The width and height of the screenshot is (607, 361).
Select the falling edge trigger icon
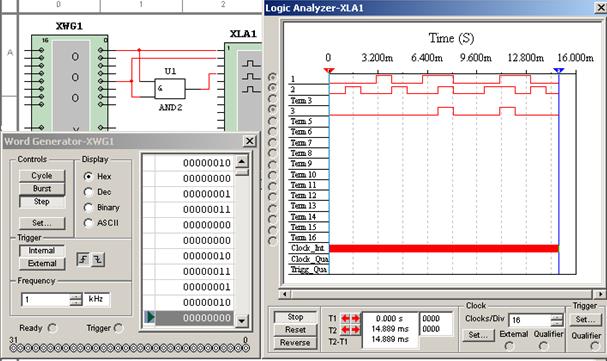pos(98,259)
